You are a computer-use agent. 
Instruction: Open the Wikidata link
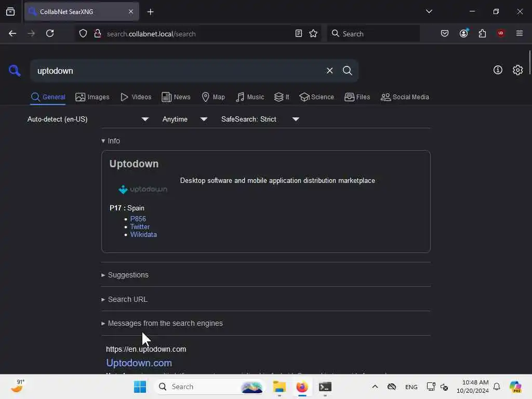143,234
